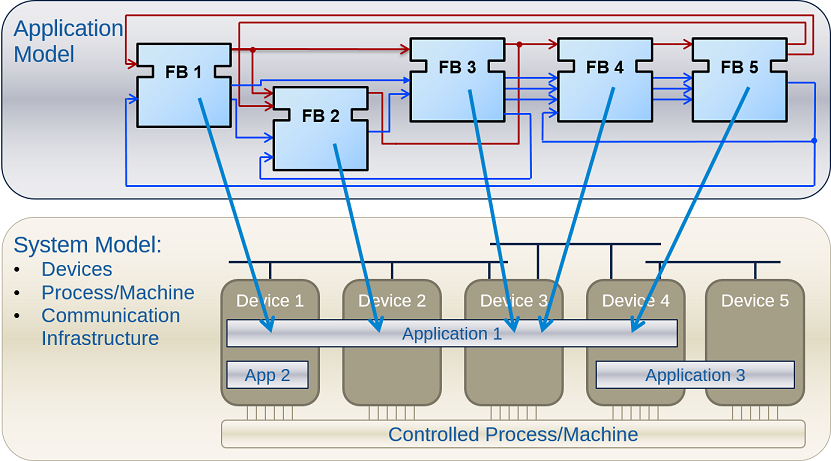Select the Application 1 bar
Viewport: 831px width, 461px height.
tap(452, 334)
